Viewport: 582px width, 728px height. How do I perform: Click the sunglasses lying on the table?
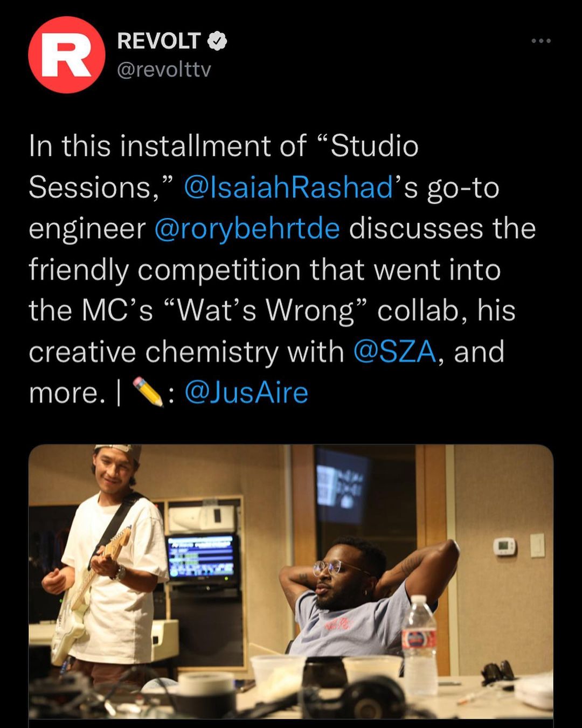[497, 671]
